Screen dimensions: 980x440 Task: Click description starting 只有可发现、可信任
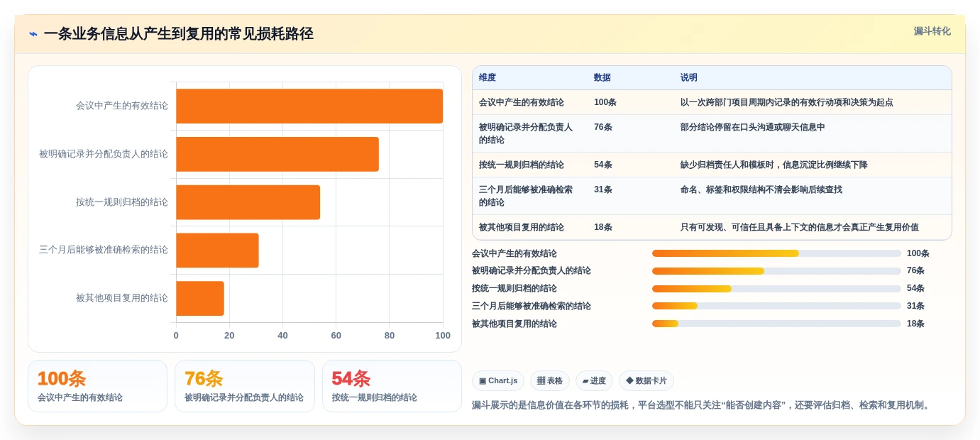(x=800, y=227)
